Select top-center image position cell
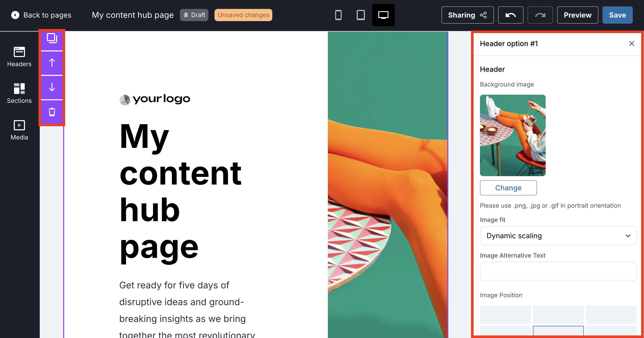This screenshot has height=338, width=644. tap(558, 315)
